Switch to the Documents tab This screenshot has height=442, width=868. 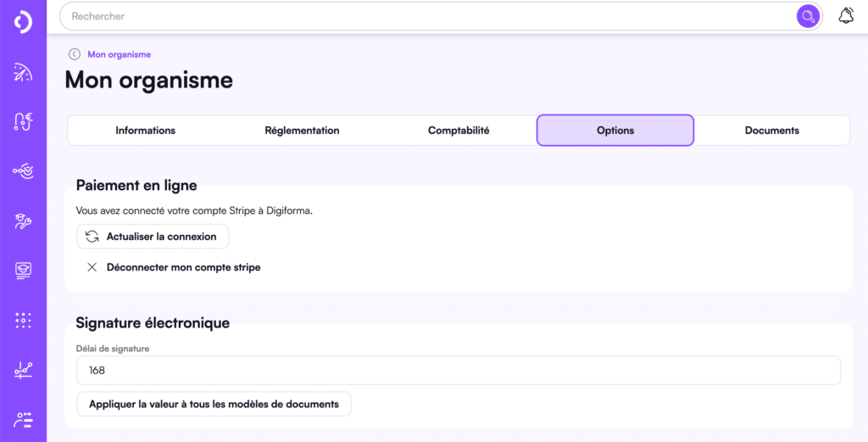tap(771, 131)
